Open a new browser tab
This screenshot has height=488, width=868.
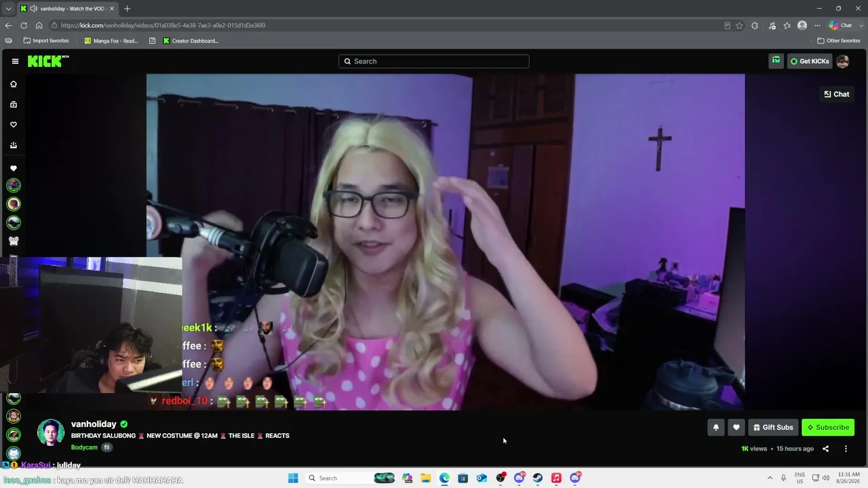(127, 9)
